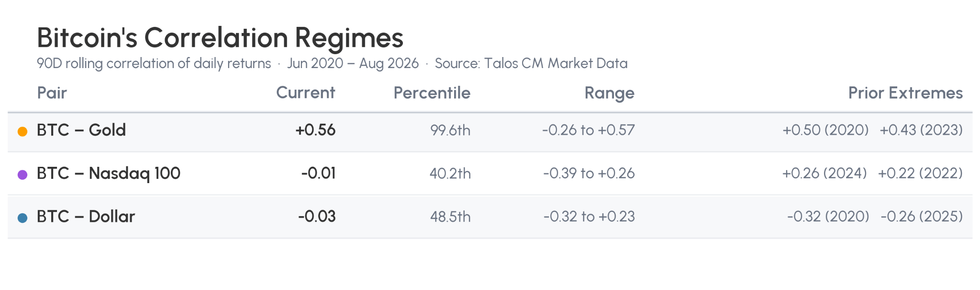
Task: Select the Range column header
Action: point(610,93)
